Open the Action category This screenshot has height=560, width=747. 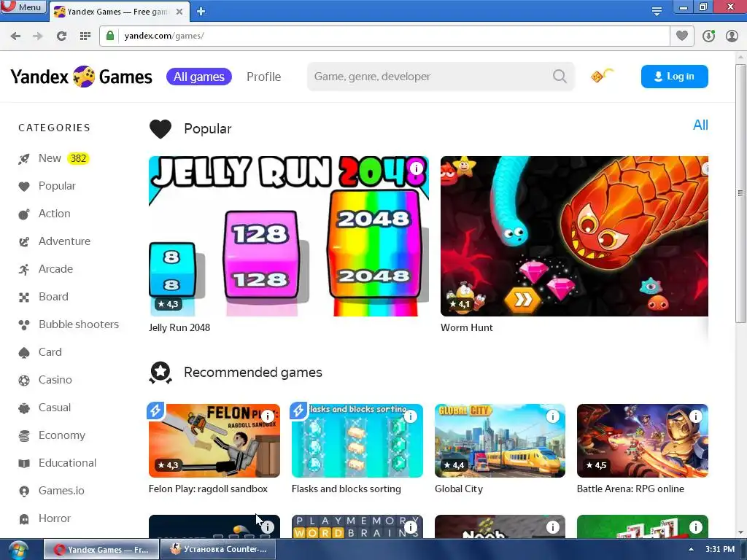[44, 214]
